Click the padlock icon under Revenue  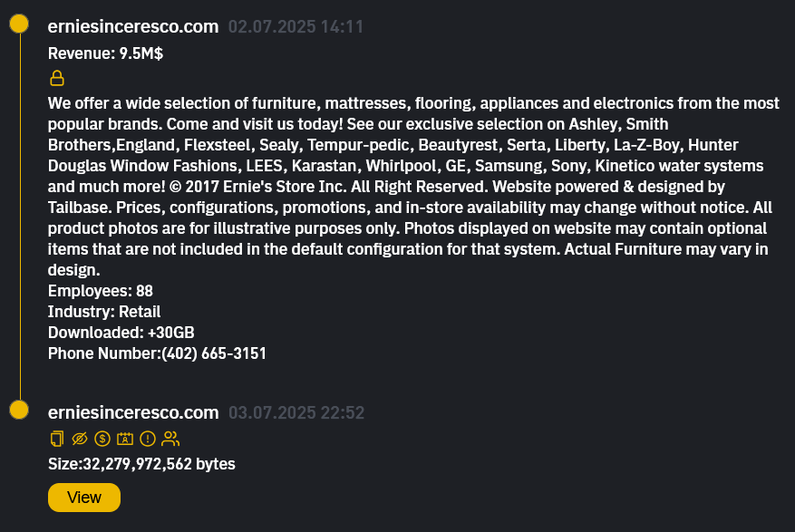point(56,78)
